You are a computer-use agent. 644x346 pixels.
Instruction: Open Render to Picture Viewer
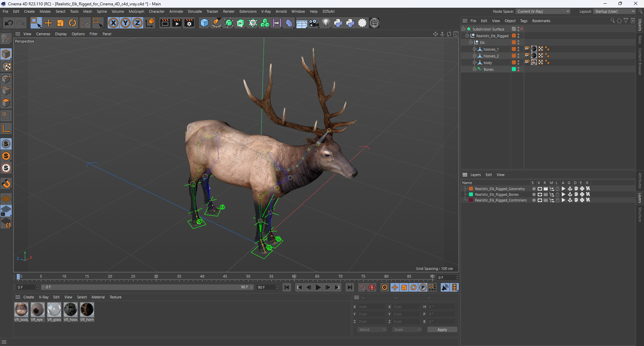click(177, 23)
